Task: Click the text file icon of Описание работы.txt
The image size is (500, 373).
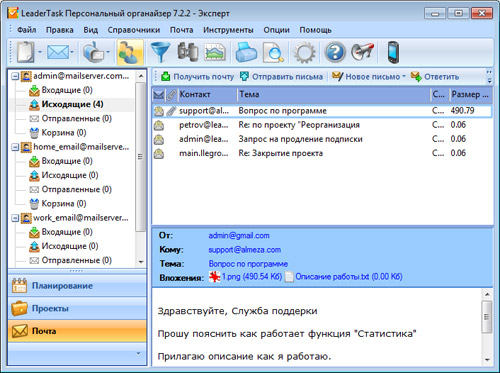Action: coord(289,277)
